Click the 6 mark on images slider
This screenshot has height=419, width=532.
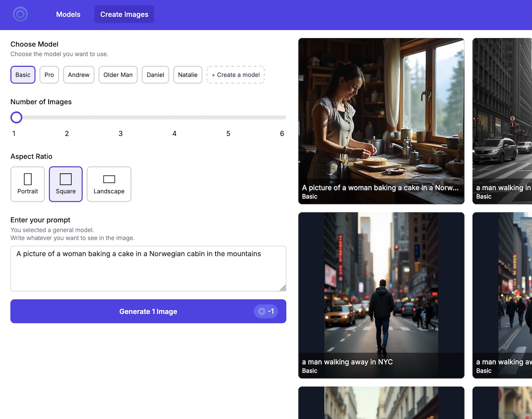[x=282, y=134]
